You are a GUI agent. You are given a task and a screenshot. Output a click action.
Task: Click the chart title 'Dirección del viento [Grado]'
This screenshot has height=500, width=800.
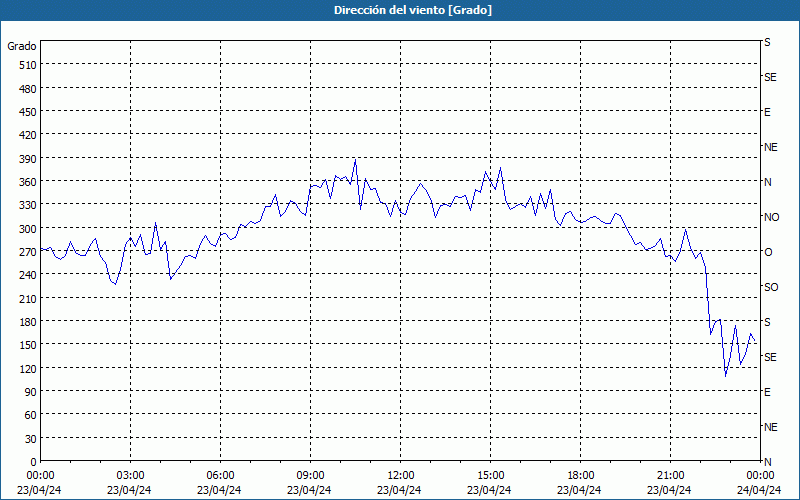(413, 10)
